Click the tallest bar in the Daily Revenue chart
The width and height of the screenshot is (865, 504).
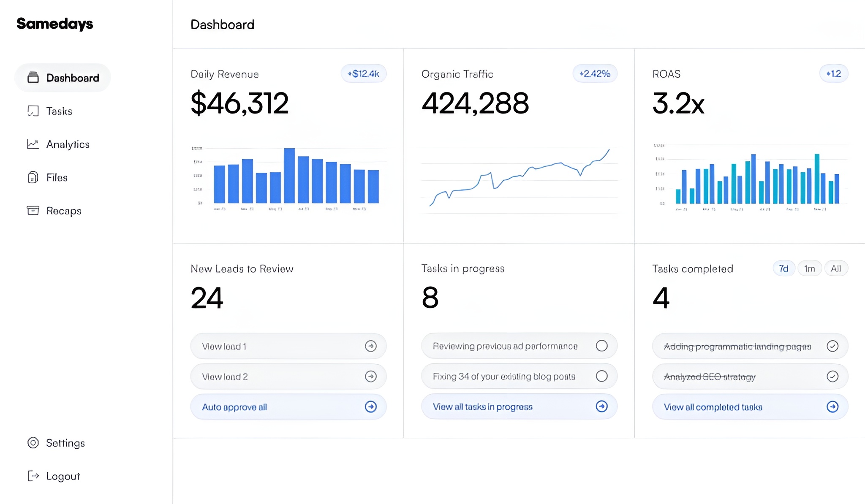point(289,175)
